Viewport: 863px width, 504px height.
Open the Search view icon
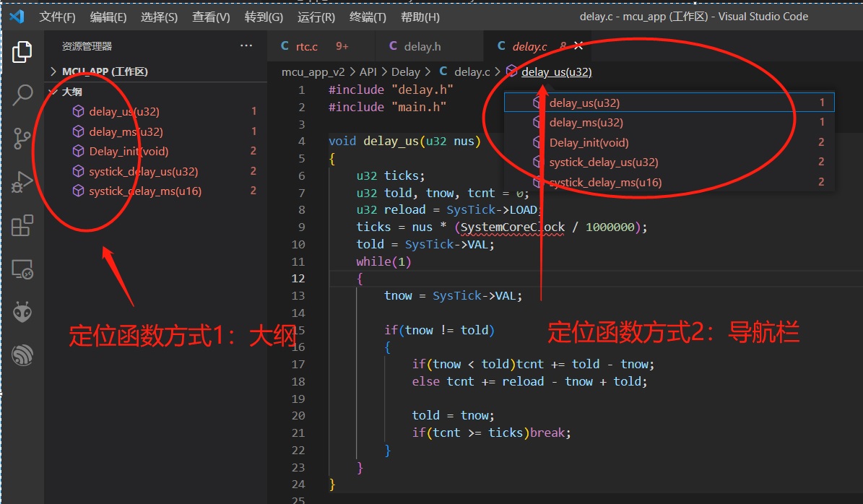point(22,95)
